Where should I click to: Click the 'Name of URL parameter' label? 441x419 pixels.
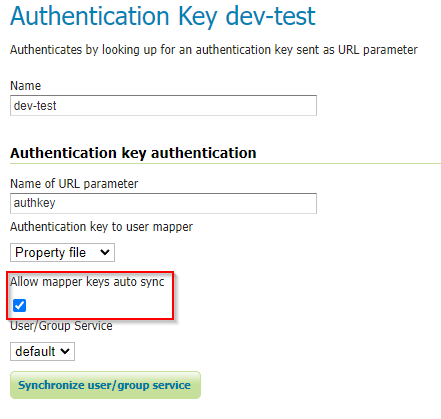[x=74, y=184]
